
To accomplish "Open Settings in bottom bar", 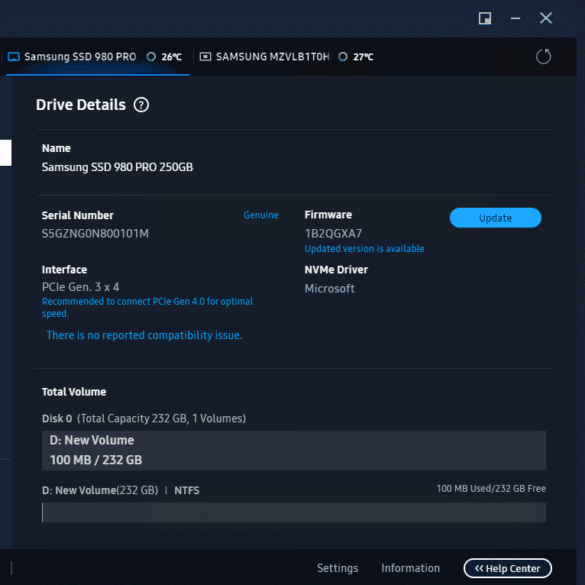I will point(338,568).
